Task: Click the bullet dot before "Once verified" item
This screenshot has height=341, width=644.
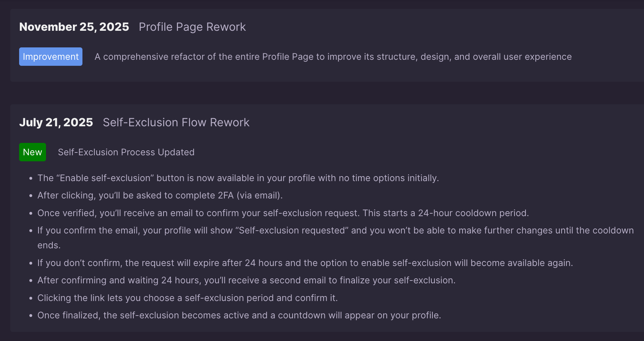Action: tap(31, 213)
